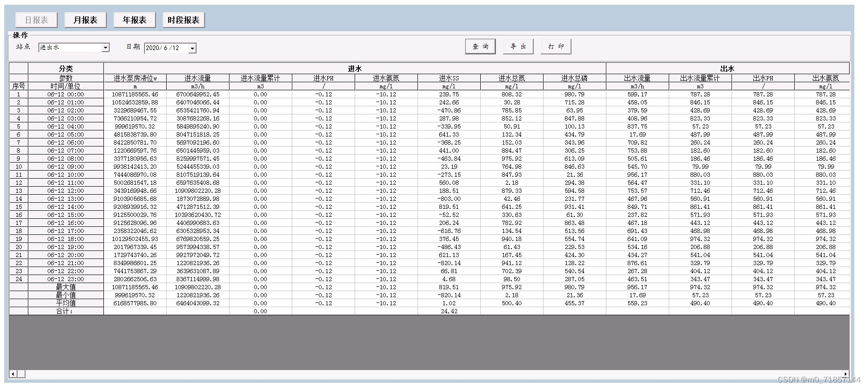Click the 06-12 12:00 time cell
The height and width of the screenshot is (388, 868).
66,190
